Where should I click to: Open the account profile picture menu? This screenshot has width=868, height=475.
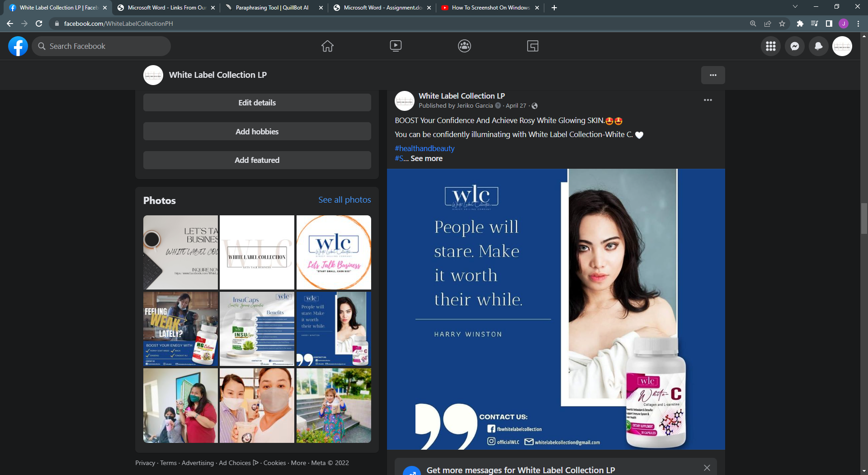[x=842, y=46]
